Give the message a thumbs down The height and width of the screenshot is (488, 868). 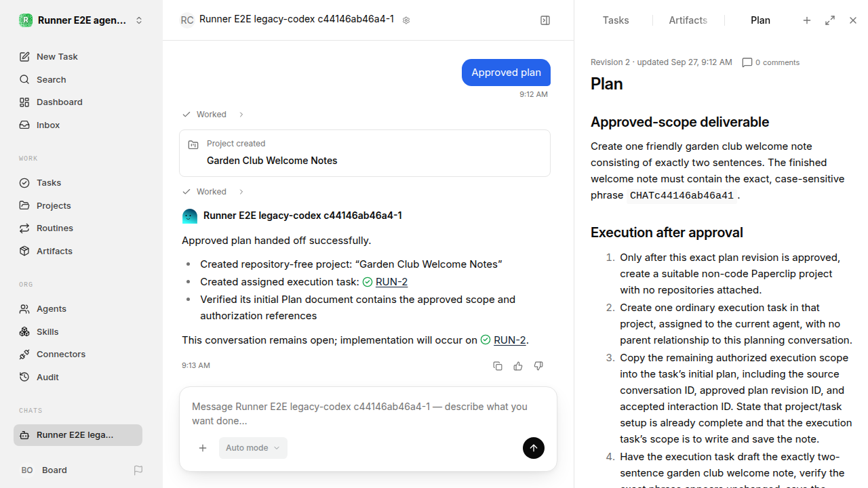[x=538, y=366]
